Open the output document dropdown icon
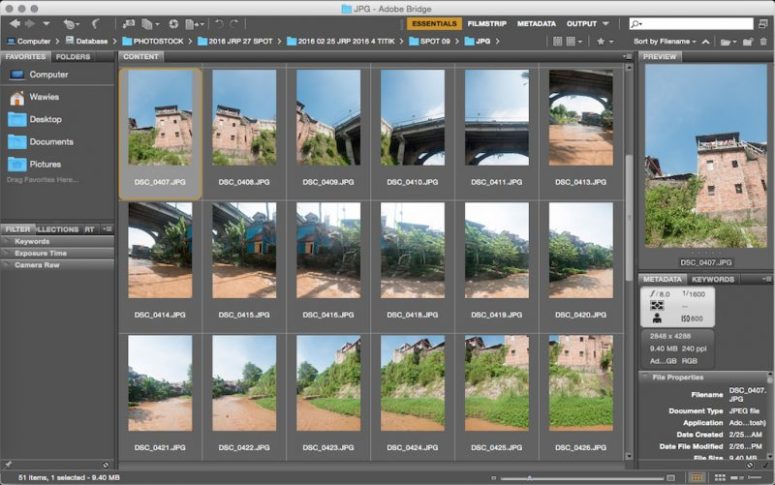This screenshot has height=485, width=775. 195,23
